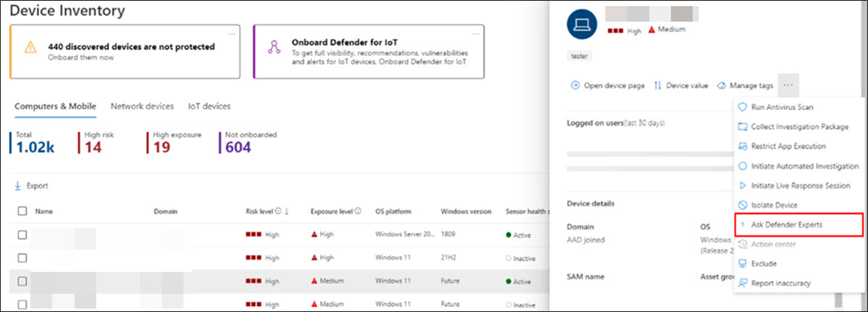The image size is (868, 312).
Task: Click the Exclude device icon
Action: 743,264
